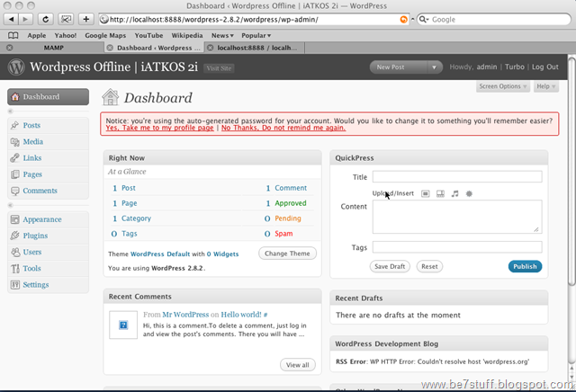Click the QuickPress add video icon
576x392 pixels.
(x=440, y=193)
